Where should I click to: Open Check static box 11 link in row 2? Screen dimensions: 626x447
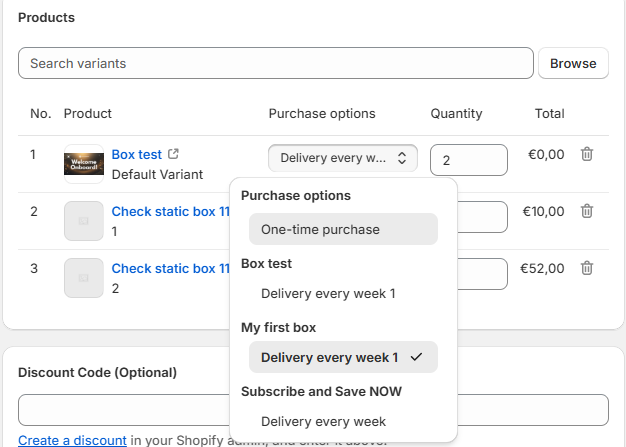(x=170, y=211)
